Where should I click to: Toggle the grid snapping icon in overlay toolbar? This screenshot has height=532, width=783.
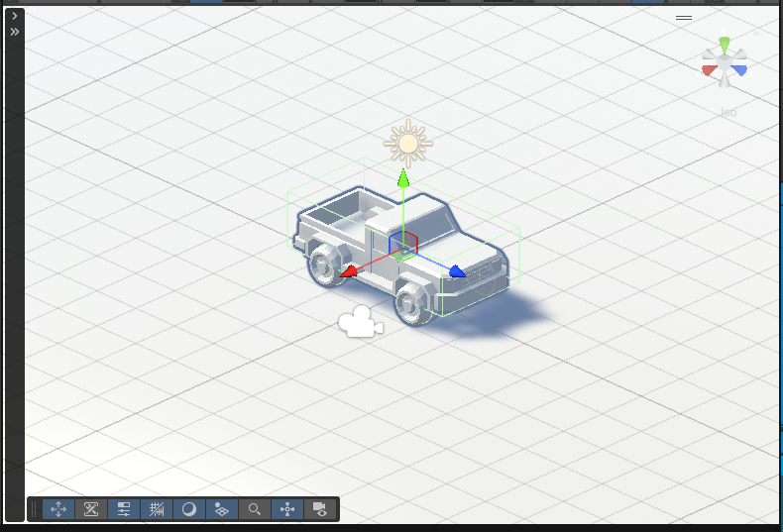tap(157, 509)
